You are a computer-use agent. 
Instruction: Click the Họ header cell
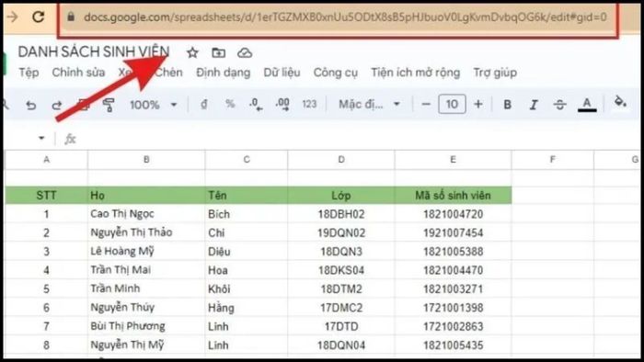146,195
